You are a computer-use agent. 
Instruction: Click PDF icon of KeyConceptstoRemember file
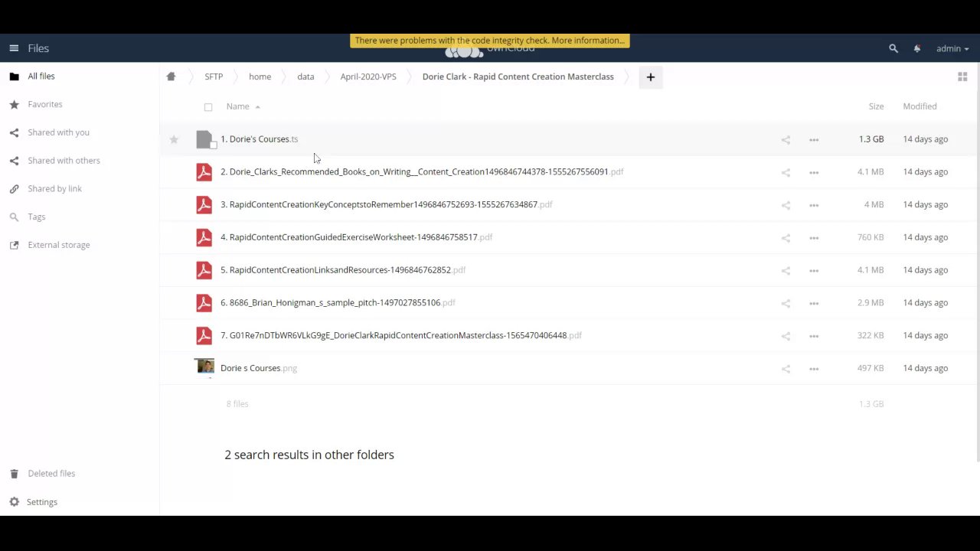click(204, 205)
